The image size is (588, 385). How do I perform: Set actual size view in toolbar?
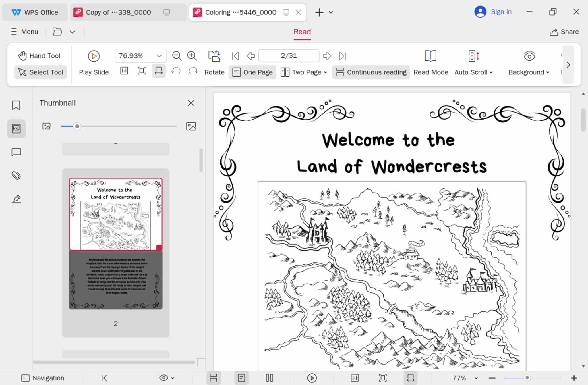pyautogui.click(x=124, y=71)
